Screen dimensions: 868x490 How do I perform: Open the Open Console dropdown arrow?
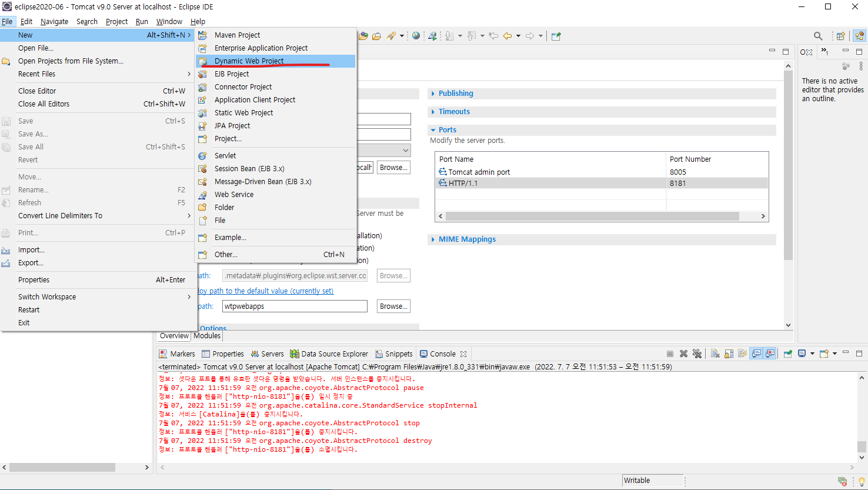[x=834, y=354]
